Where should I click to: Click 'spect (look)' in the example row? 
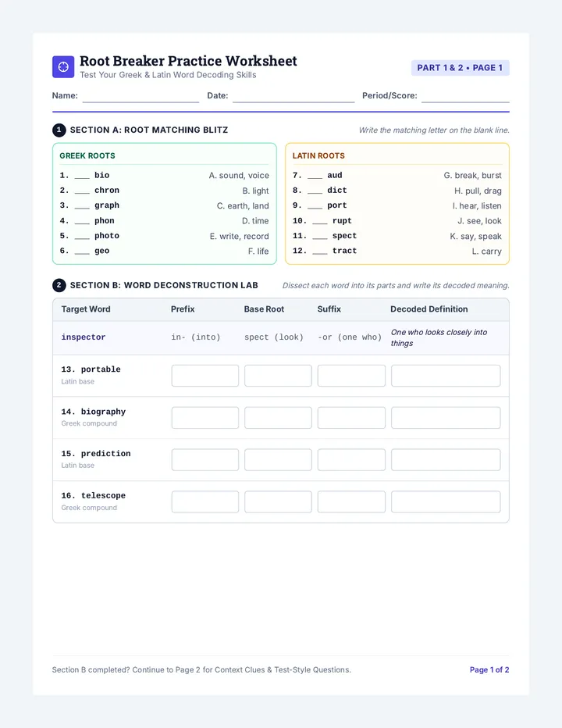[274, 337]
